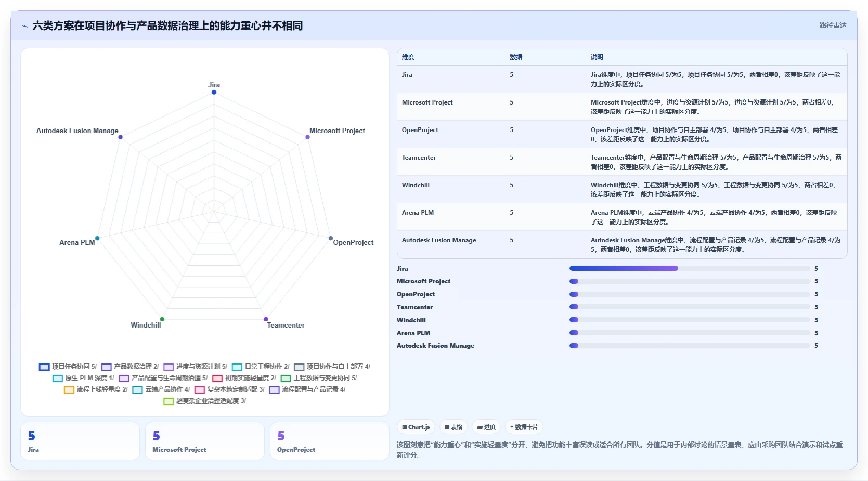
Task: Click the Microsoft Project progress bar
Action: pyautogui.click(x=689, y=281)
